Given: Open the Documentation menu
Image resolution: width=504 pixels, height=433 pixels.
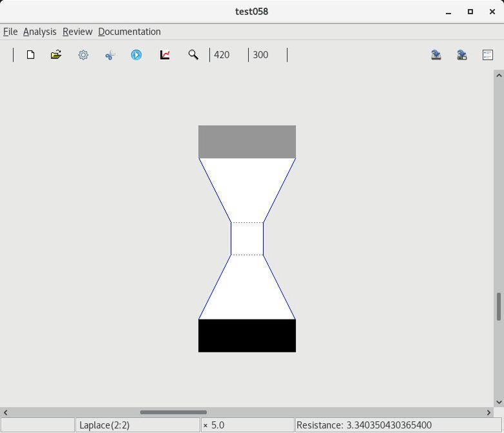Looking at the screenshot, I should tap(129, 32).
